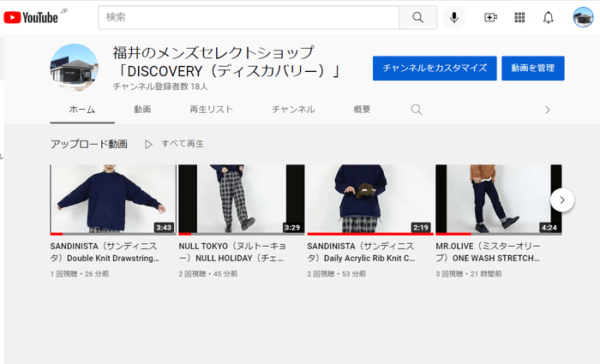
Task: Click the 3:29 duration badge
Action: (292, 228)
